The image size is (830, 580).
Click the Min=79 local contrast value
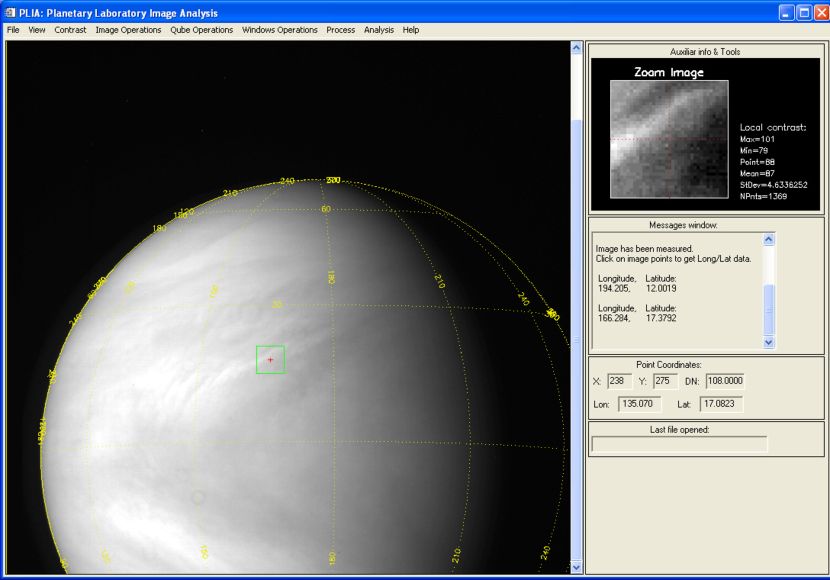pyautogui.click(x=754, y=151)
